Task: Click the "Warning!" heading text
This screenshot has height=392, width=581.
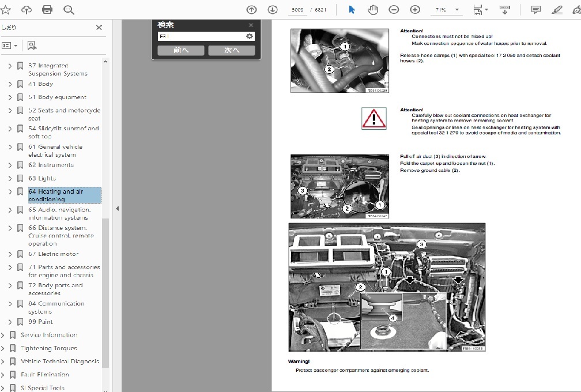Action: tap(299, 361)
